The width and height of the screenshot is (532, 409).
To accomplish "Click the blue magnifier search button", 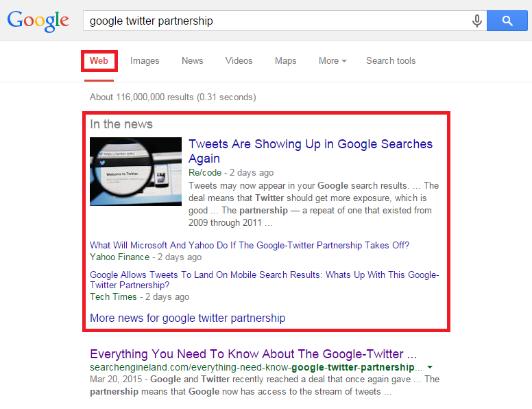I will point(507,21).
